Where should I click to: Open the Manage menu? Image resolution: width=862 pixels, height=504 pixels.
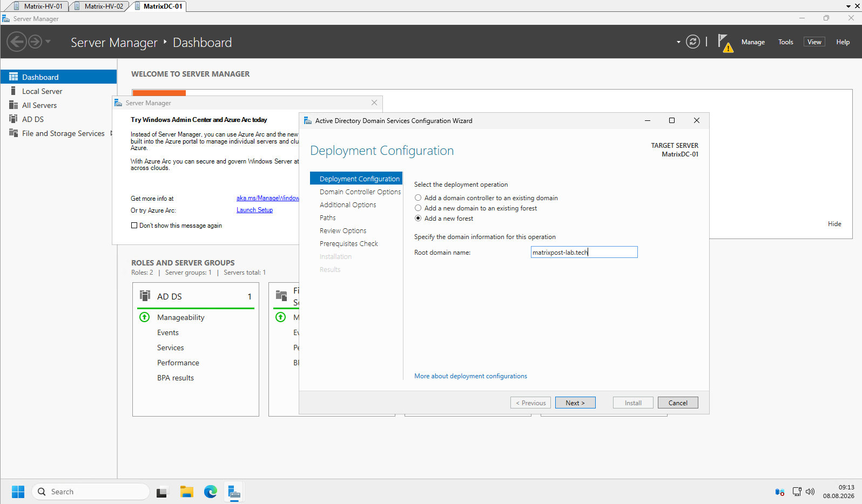tap(753, 42)
